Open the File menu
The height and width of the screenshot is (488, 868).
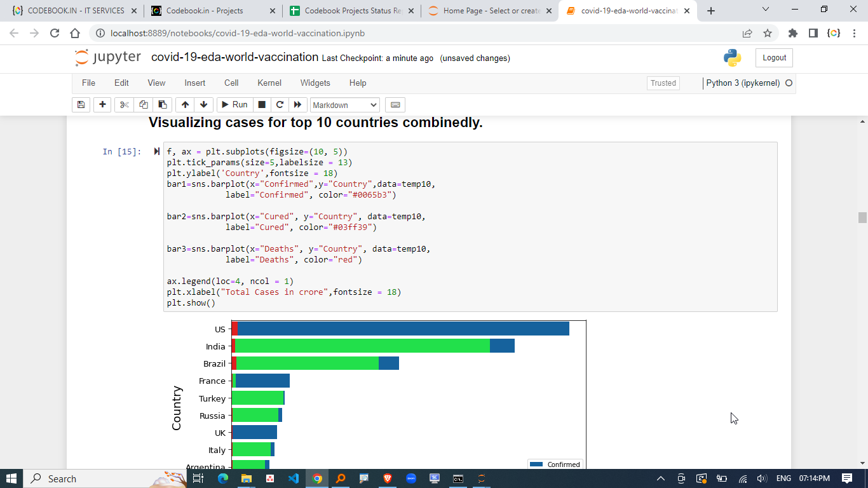pyautogui.click(x=88, y=83)
